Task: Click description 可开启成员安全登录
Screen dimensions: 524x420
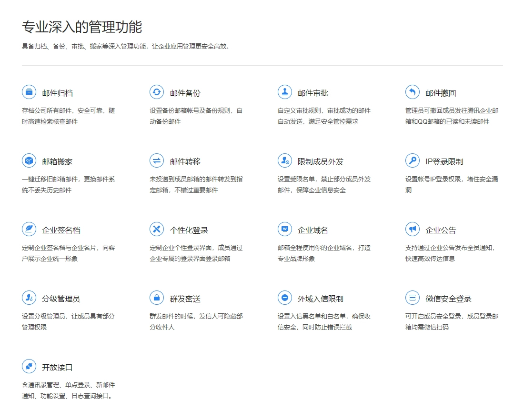Action: pos(452,321)
